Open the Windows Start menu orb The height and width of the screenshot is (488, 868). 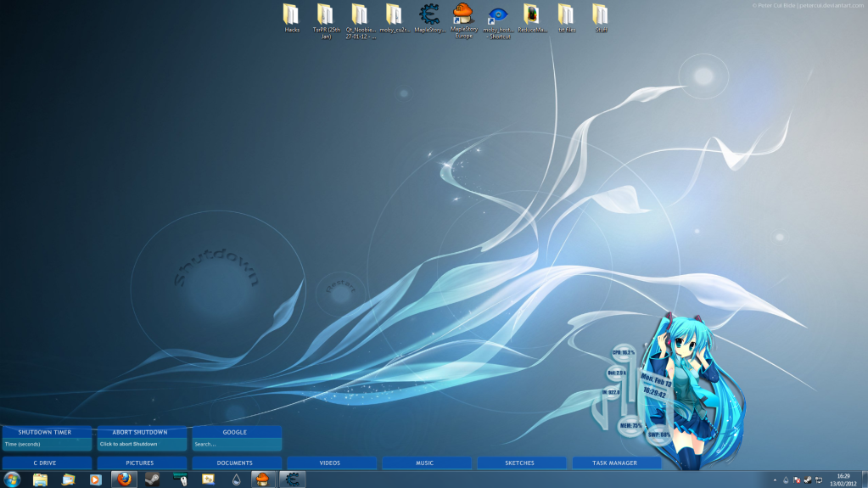(x=12, y=480)
